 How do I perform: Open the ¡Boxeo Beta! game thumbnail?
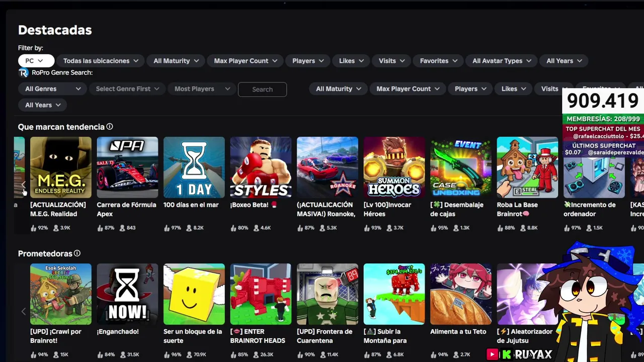click(x=261, y=167)
